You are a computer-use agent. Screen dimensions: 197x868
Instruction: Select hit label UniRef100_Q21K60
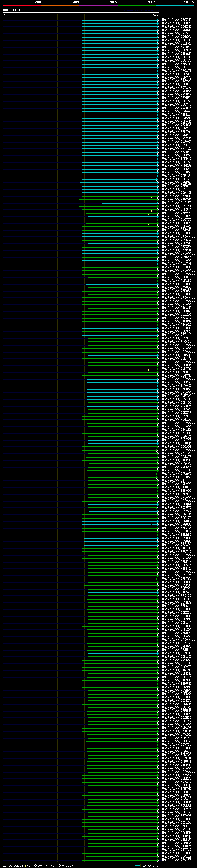pyautogui.click(x=176, y=240)
